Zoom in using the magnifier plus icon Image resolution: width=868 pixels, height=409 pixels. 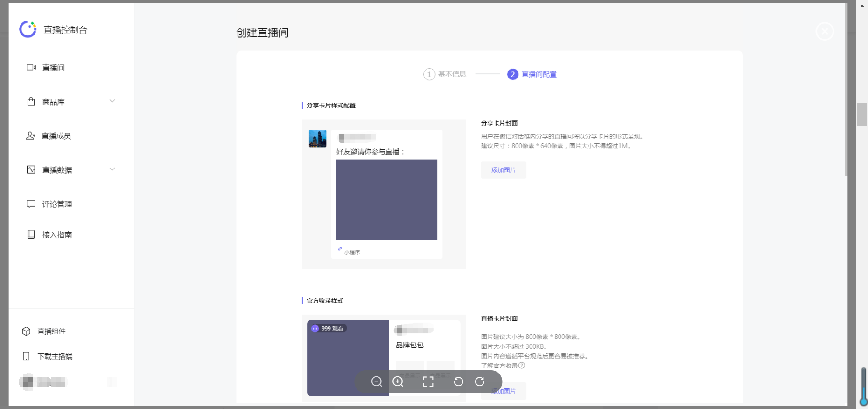point(398,381)
